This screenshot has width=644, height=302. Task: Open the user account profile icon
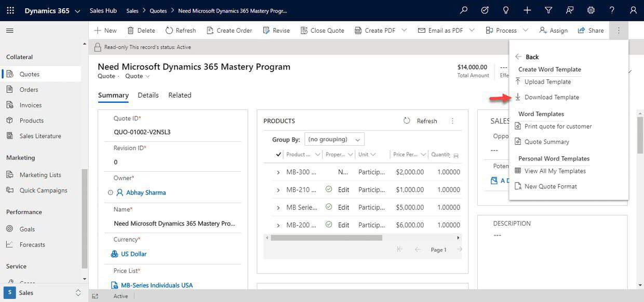(633, 10)
